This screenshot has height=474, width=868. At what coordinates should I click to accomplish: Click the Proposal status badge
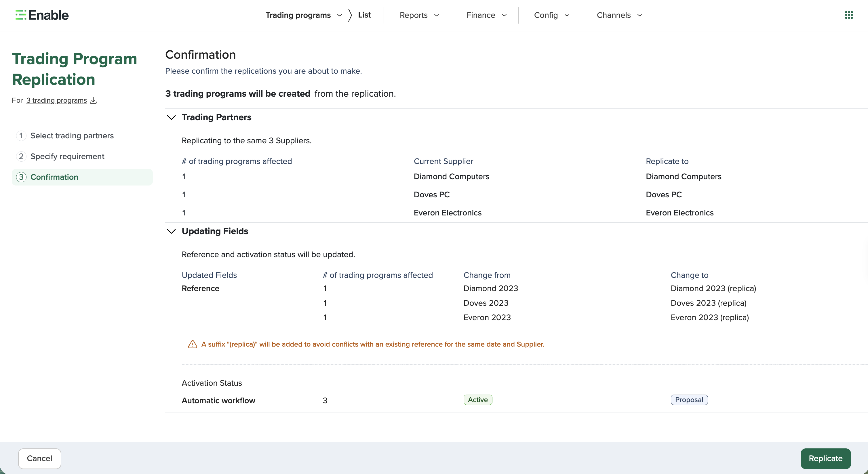[x=689, y=400]
